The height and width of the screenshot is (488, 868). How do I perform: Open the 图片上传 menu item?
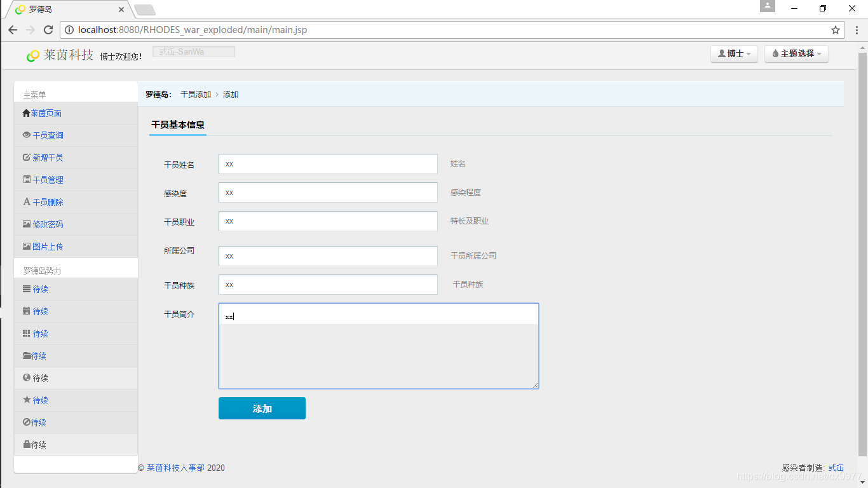click(x=76, y=247)
